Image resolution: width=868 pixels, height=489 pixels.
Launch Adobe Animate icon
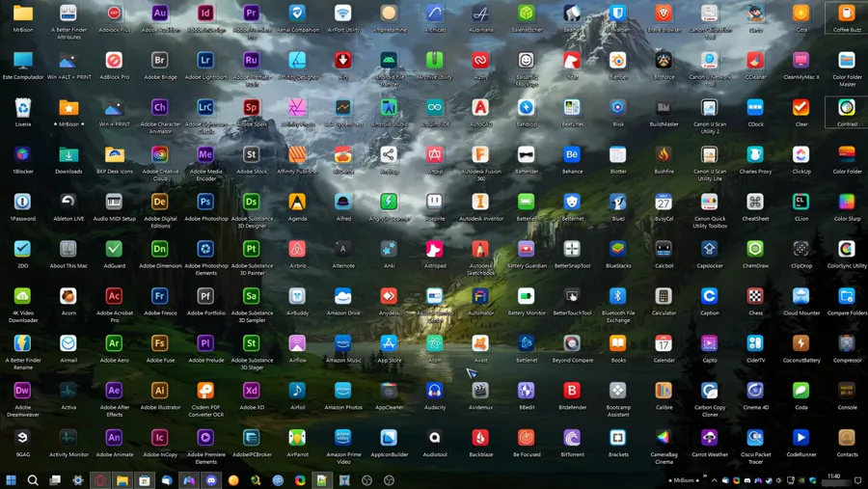pyautogui.click(x=114, y=438)
